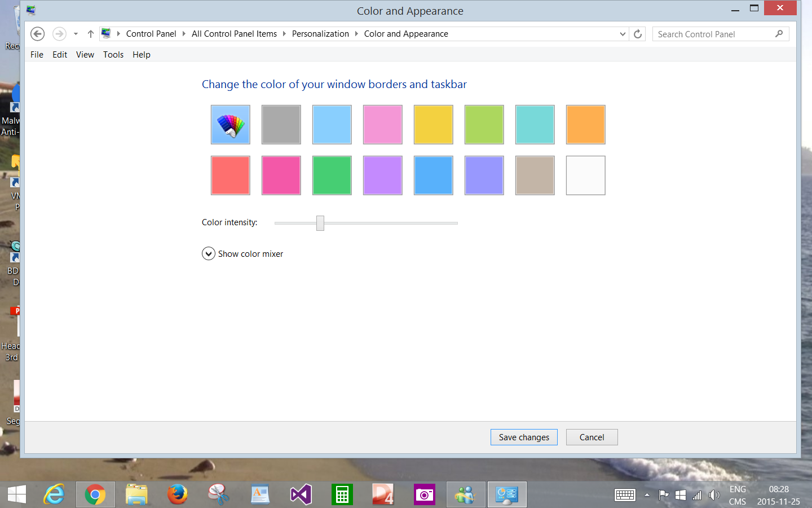812x508 pixels.
Task: Click the clock and date in tray
Action: click(x=778, y=495)
